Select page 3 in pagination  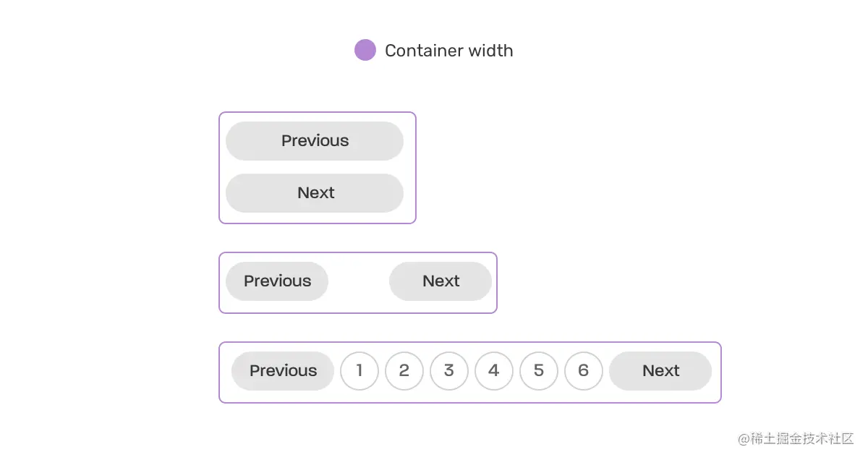449,371
